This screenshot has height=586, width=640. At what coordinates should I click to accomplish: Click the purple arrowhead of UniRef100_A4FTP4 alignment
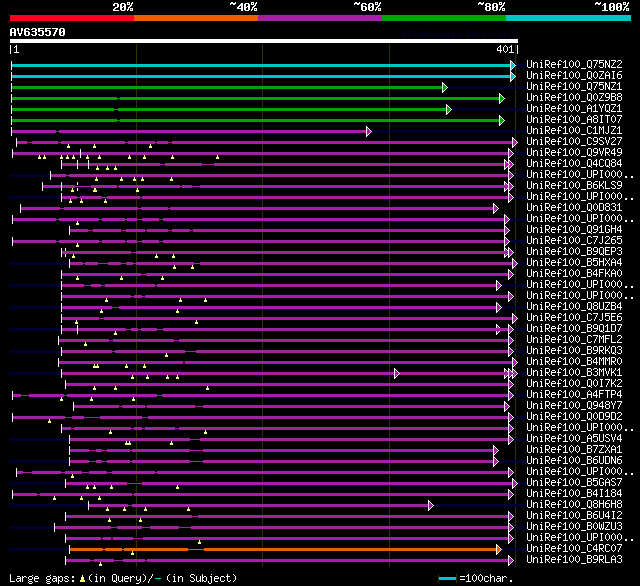pos(511,395)
